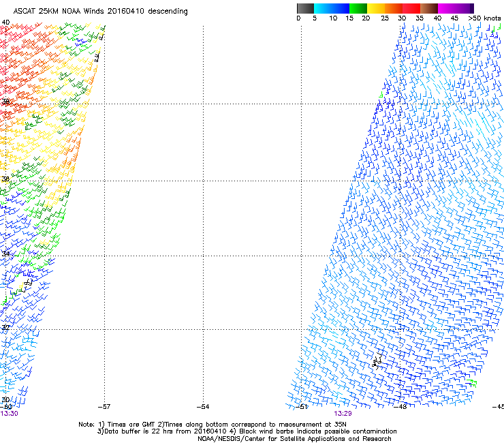Viewport: 504px width, 443px height.
Task: Click the '>50 knots' legend label
Action: coord(484,18)
